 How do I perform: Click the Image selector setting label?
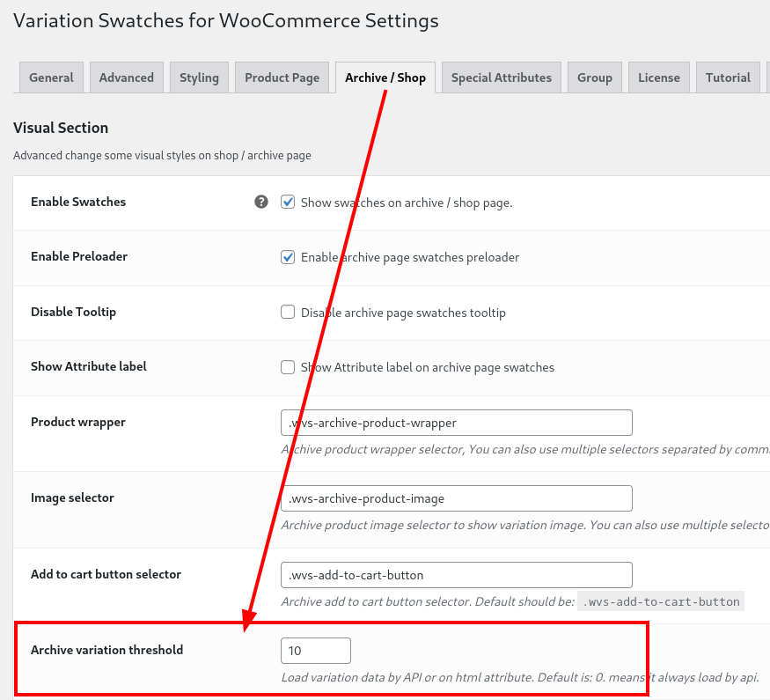pos(73,497)
